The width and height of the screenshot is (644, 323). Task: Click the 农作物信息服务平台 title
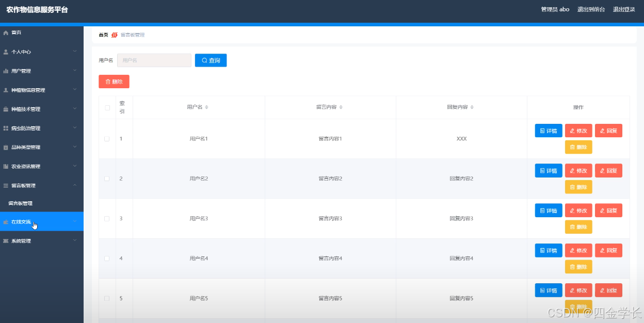click(37, 10)
